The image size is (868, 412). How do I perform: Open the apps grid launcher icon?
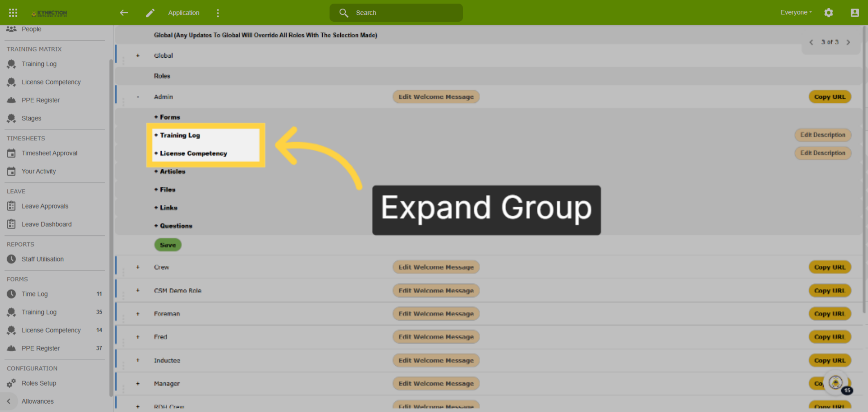tap(13, 13)
